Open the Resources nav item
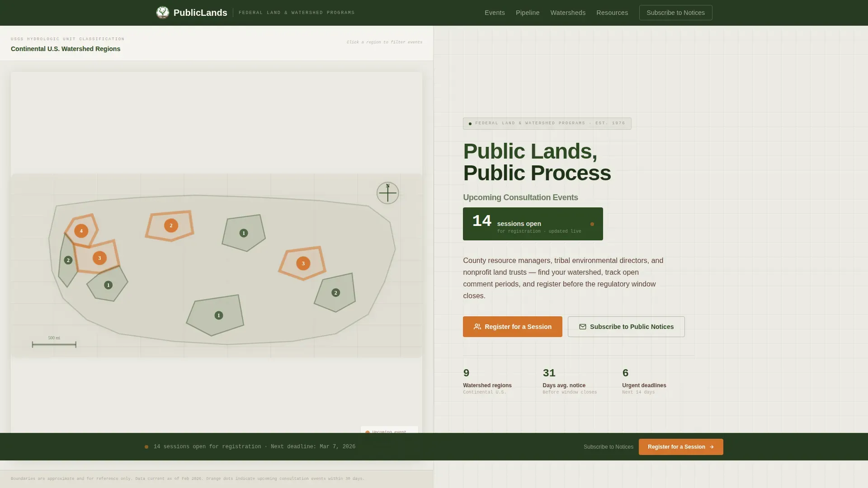The height and width of the screenshot is (488, 868). click(612, 13)
